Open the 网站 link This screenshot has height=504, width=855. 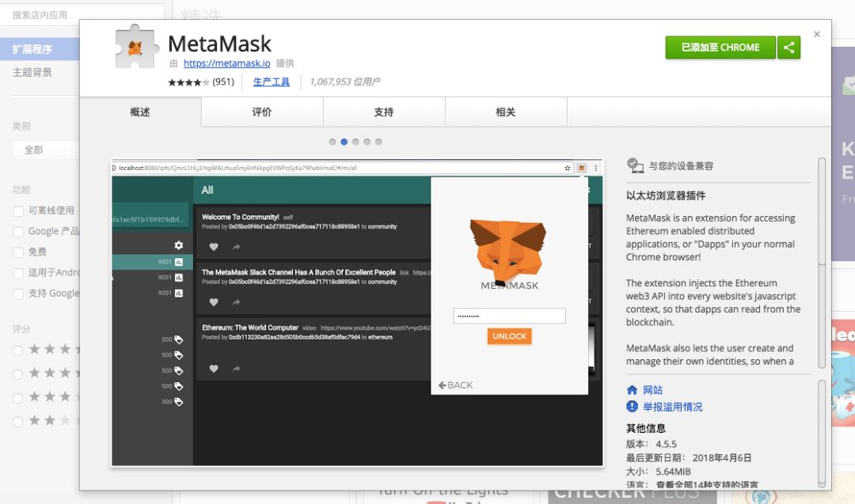point(652,390)
